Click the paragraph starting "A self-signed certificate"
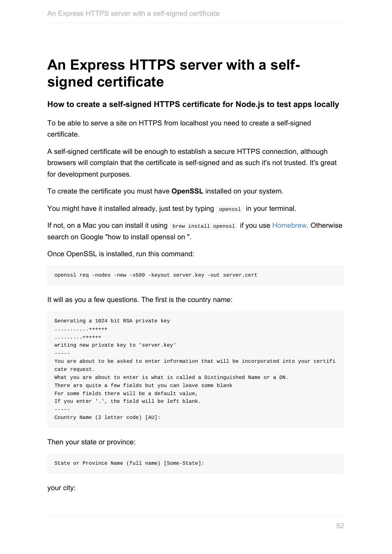Image resolution: width=392 pixels, height=554 pixels. (192, 163)
